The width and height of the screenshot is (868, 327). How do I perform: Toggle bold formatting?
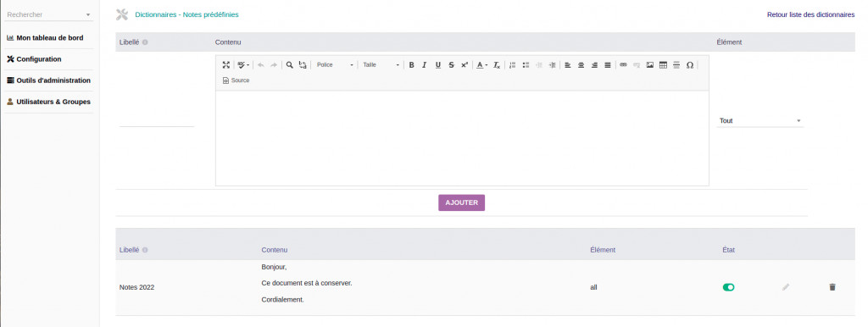(411, 64)
